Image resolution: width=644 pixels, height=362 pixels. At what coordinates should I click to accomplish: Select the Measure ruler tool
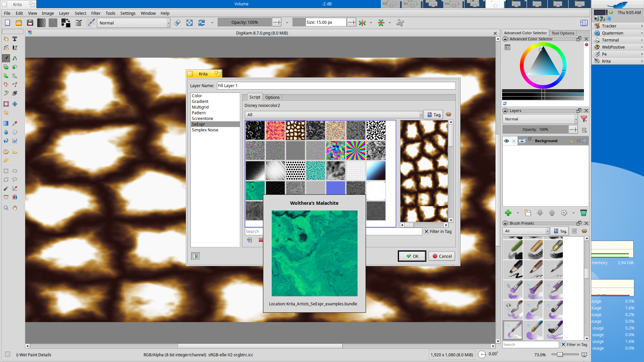coord(15,152)
